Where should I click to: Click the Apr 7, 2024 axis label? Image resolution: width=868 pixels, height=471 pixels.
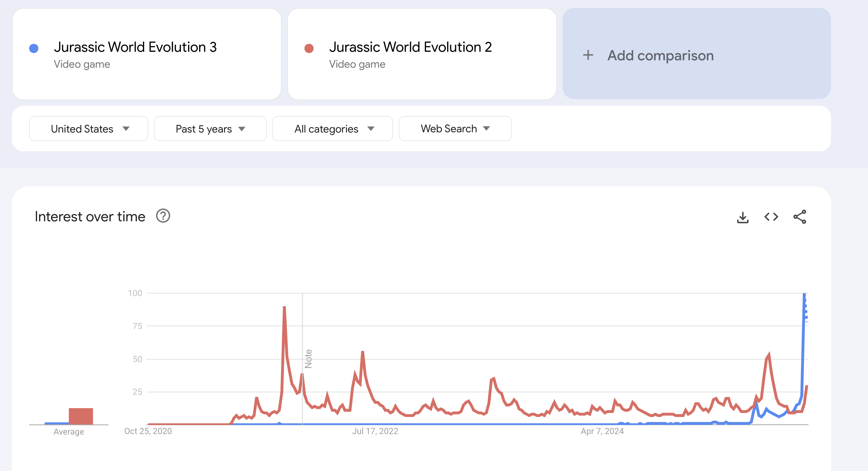tap(602, 431)
